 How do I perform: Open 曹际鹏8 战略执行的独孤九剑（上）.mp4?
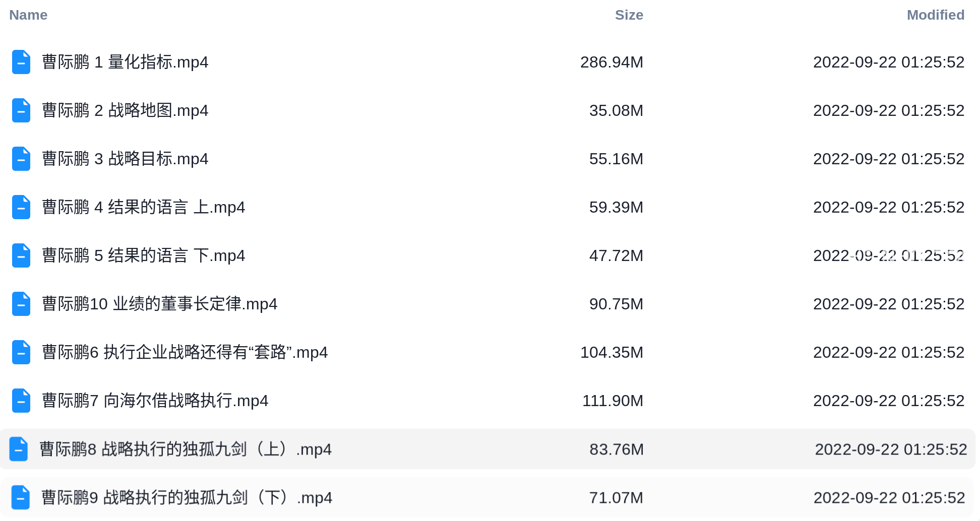tap(186, 449)
